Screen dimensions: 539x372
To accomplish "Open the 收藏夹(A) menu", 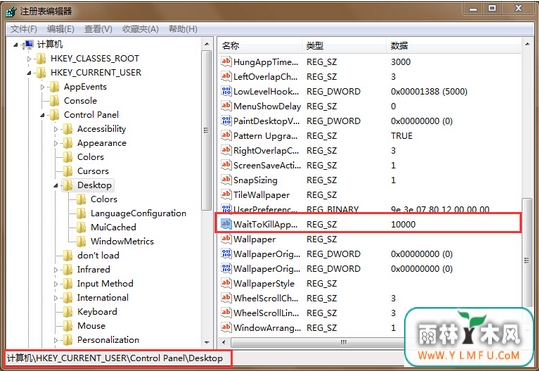I will (x=140, y=29).
